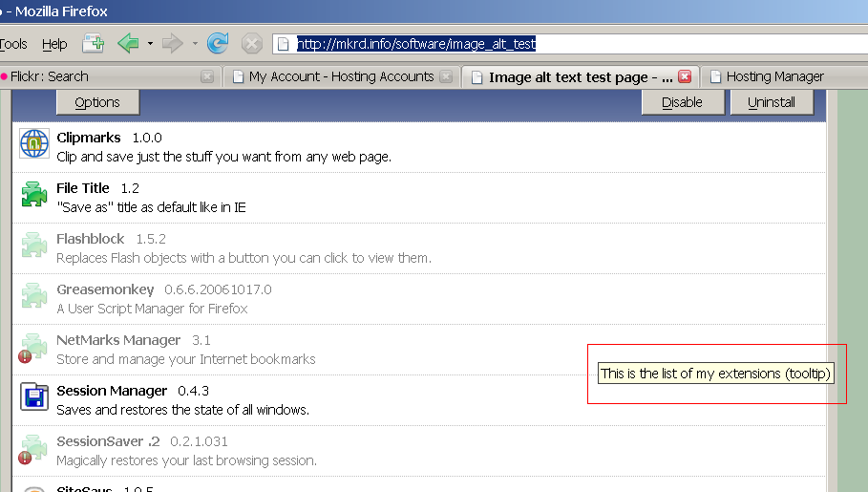Viewport: 868px width, 492px height.
Task: Switch to the Flickr: Search tab
Action: click(109, 76)
